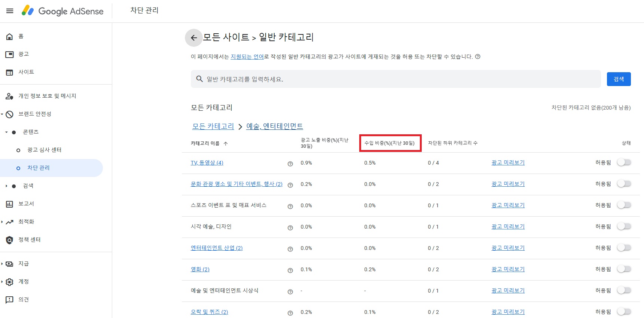The height and width of the screenshot is (318, 644).
Task: Collapse the 브랜드 안전성 section arrow
Action: point(2,114)
